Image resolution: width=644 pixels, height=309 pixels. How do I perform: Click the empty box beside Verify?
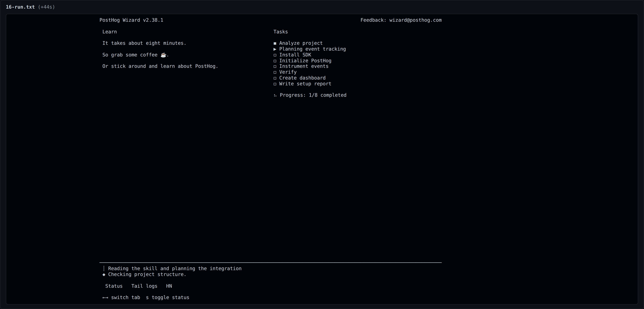click(x=275, y=72)
